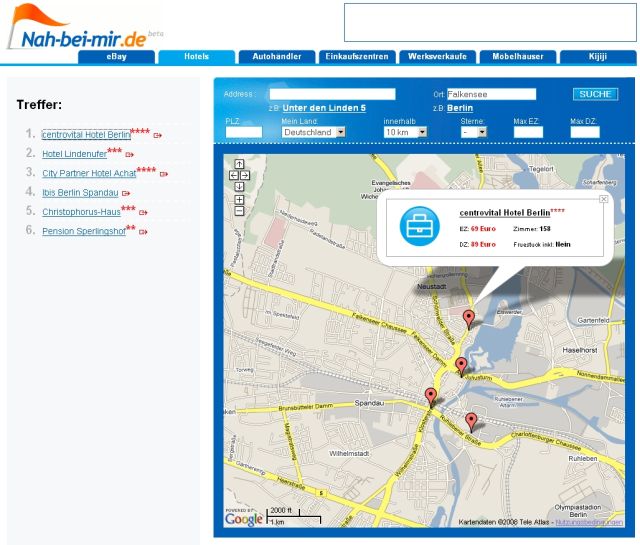
Task: Open the Mein Land Deutschland dropdown
Action: pos(313,132)
